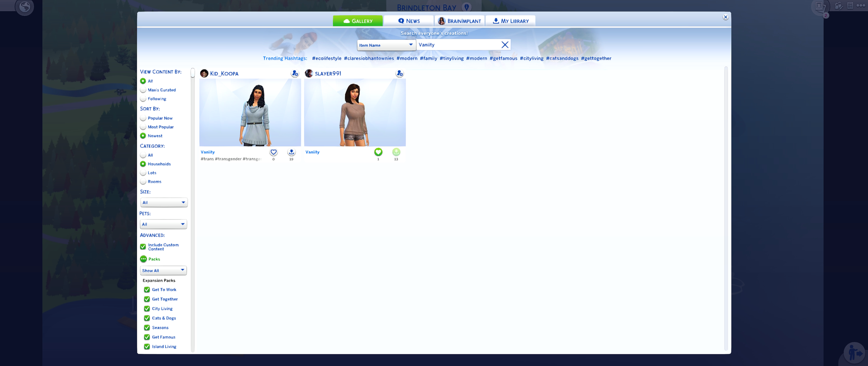The width and height of the screenshot is (868, 366).
Task: Open the three-dots options menu
Action: tap(861, 5)
